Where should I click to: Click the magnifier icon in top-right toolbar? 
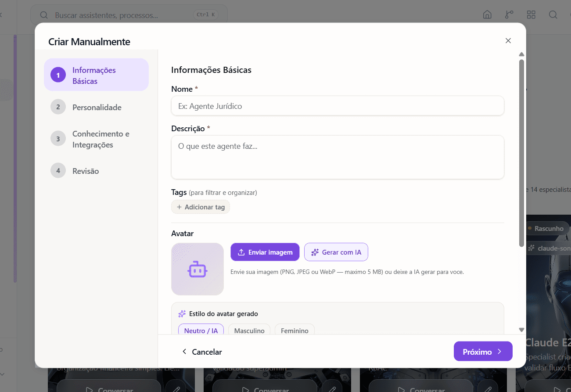click(x=553, y=14)
